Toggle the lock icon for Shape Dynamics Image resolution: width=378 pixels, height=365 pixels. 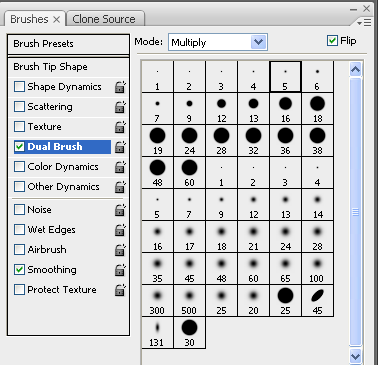point(120,87)
